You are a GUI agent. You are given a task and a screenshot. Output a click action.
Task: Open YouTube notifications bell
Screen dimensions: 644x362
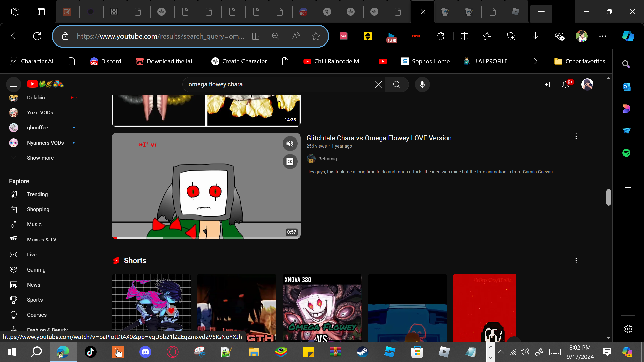(x=566, y=84)
